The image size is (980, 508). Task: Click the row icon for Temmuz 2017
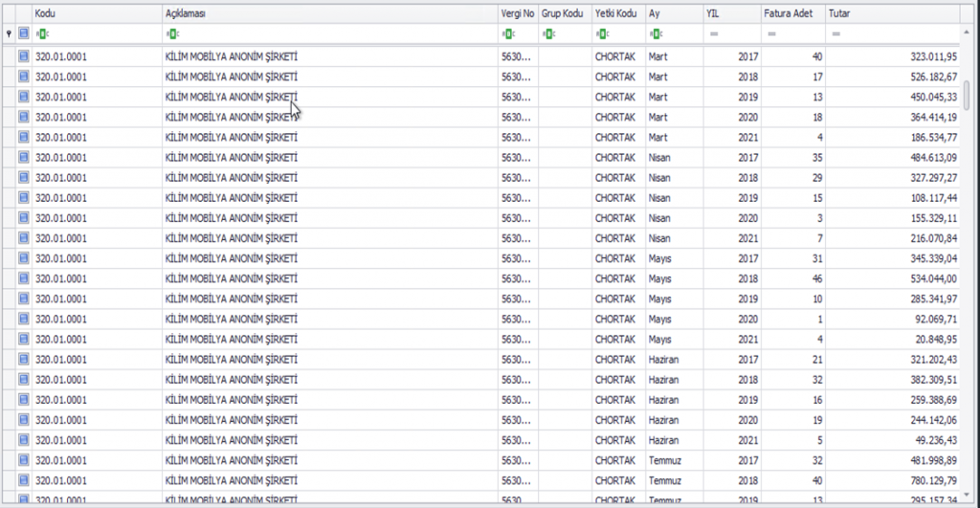pos(24,460)
